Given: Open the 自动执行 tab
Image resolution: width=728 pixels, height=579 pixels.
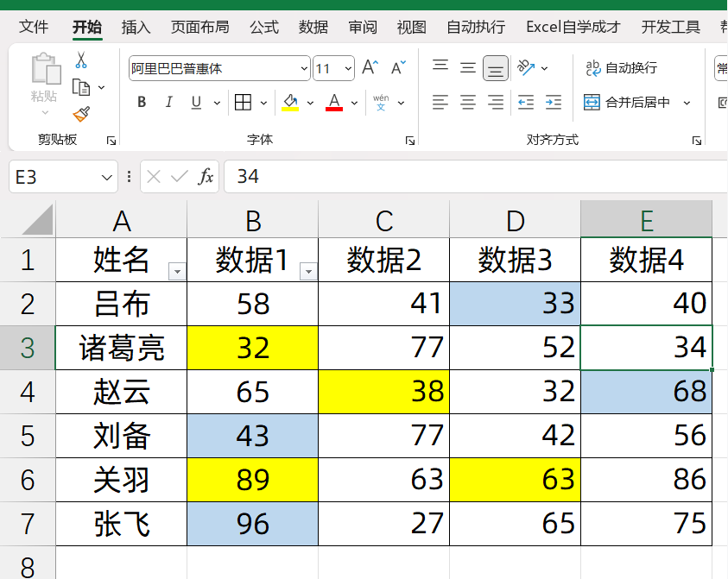Looking at the screenshot, I should [x=477, y=27].
